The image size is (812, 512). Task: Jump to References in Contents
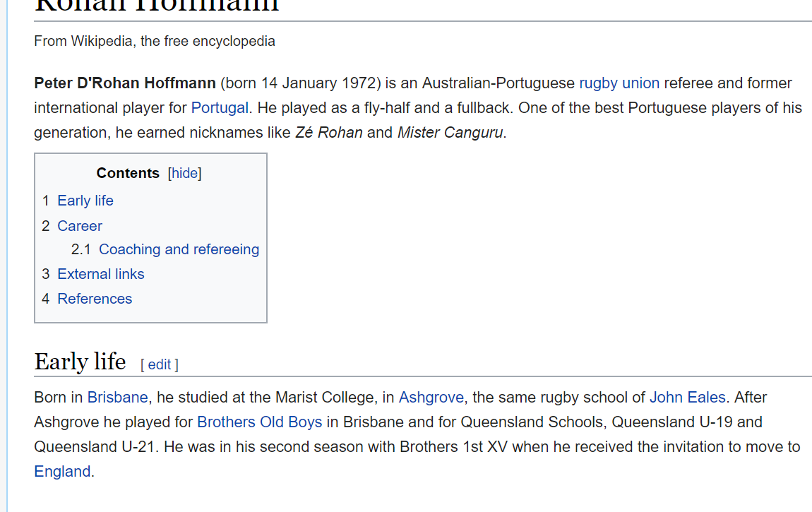pos(94,299)
